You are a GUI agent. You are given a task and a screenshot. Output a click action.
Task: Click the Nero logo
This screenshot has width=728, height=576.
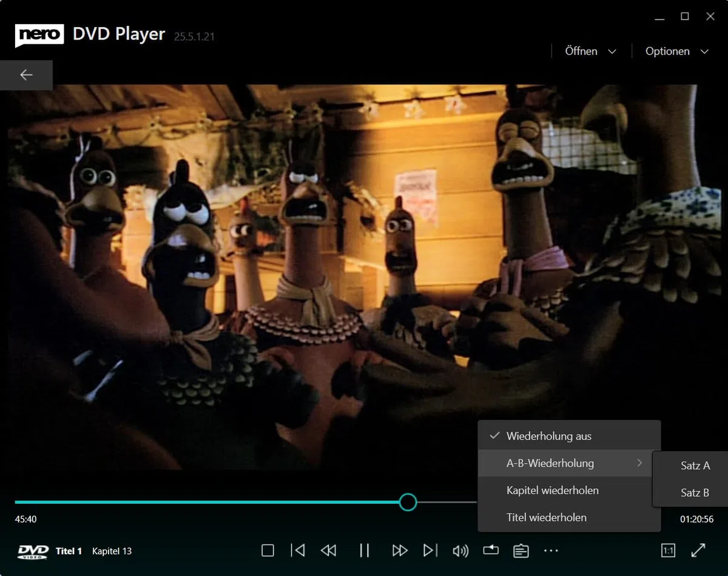(x=39, y=35)
